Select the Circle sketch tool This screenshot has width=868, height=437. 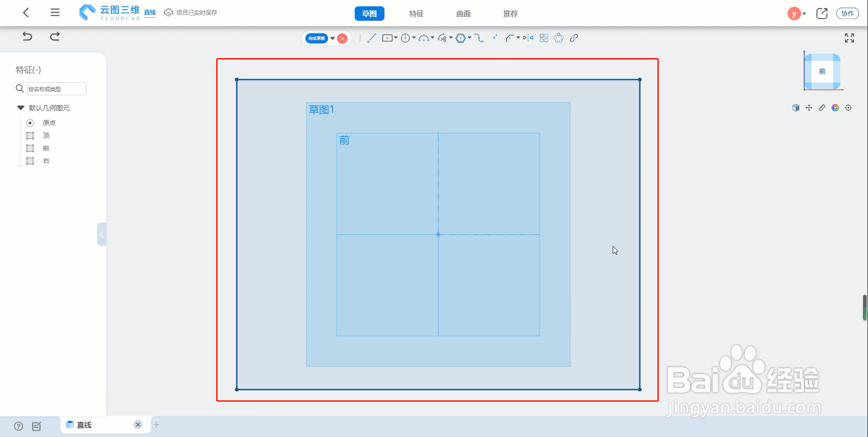coord(405,38)
